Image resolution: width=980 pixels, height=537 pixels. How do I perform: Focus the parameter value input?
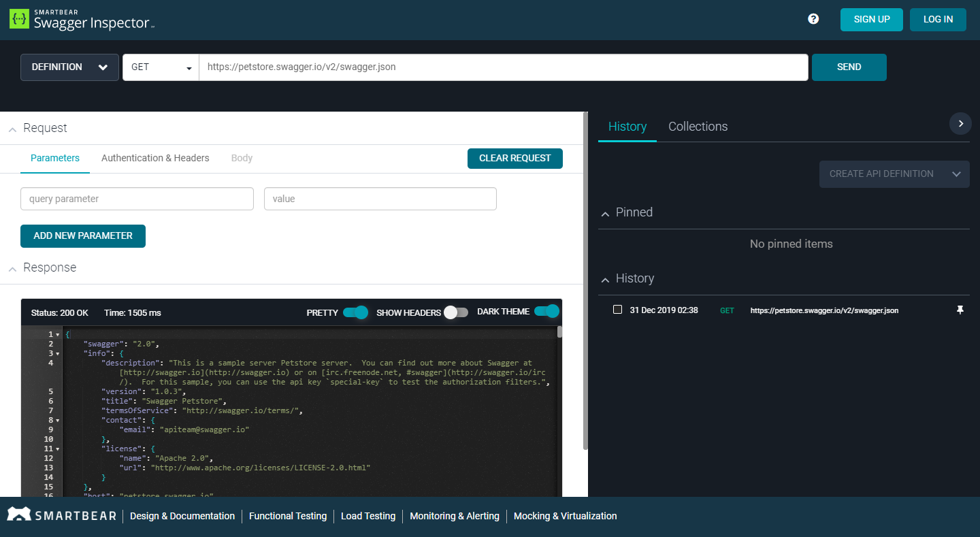pyautogui.click(x=380, y=199)
